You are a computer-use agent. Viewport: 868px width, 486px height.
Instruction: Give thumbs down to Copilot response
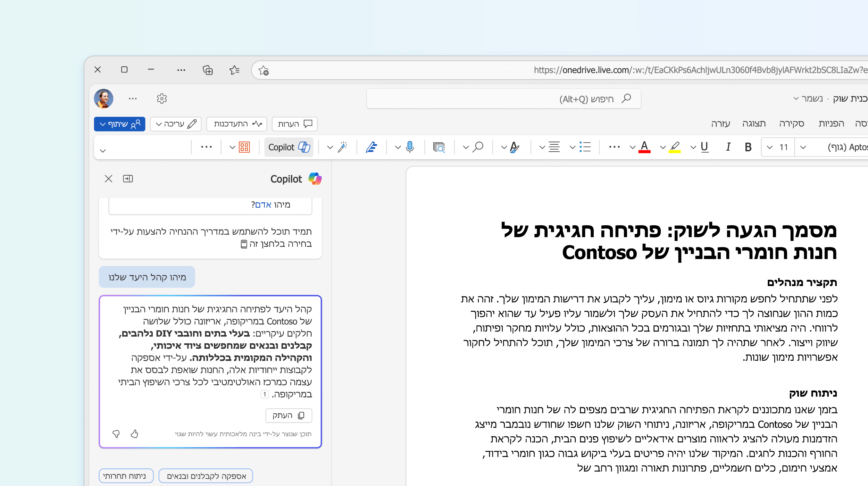[116, 434]
